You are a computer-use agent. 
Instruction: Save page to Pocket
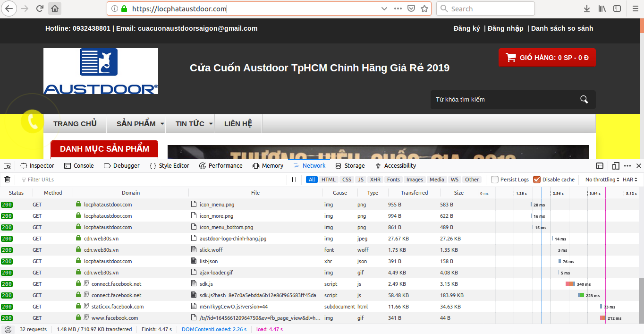[x=411, y=9]
